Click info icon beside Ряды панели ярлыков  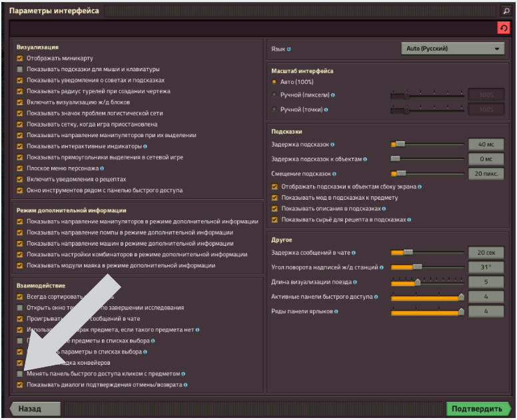336,312
